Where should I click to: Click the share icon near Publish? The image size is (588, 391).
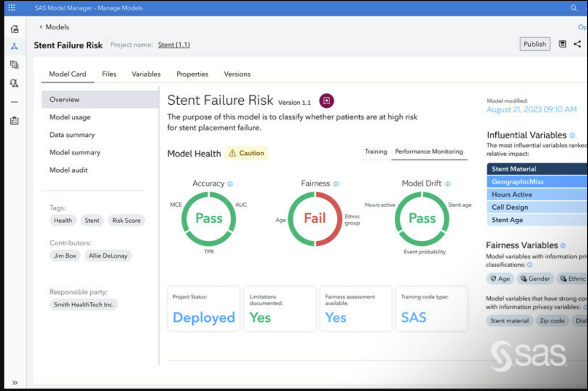(577, 44)
